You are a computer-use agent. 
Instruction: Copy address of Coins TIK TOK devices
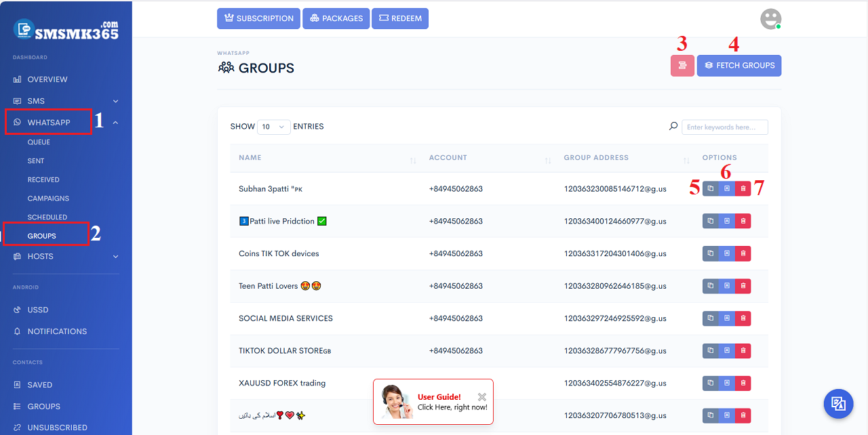pyautogui.click(x=710, y=253)
